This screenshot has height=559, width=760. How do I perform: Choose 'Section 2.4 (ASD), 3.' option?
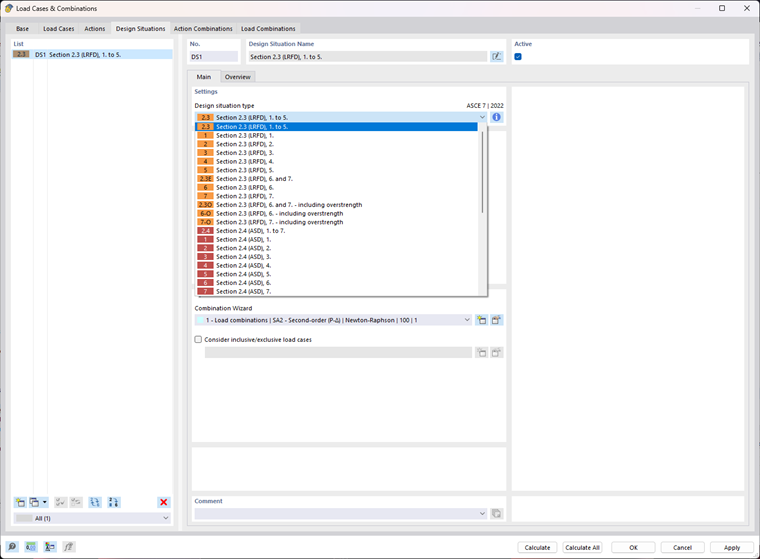(x=336, y=257)
